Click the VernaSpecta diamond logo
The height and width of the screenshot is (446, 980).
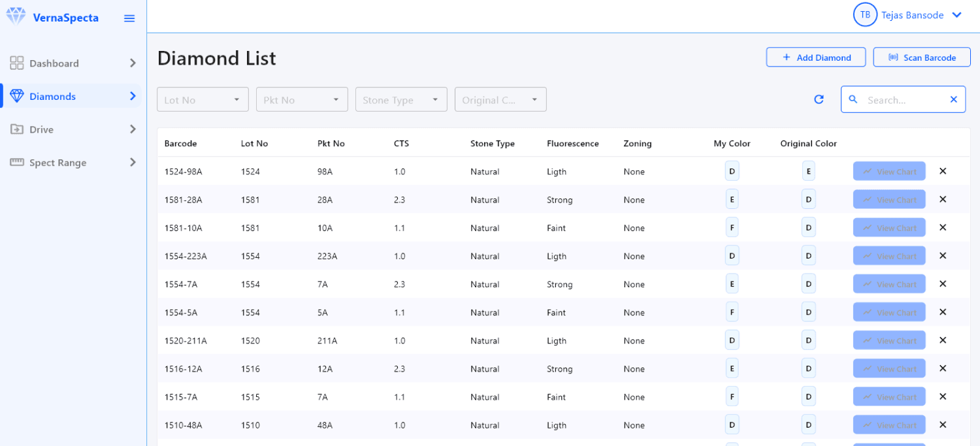pos(16,16)
